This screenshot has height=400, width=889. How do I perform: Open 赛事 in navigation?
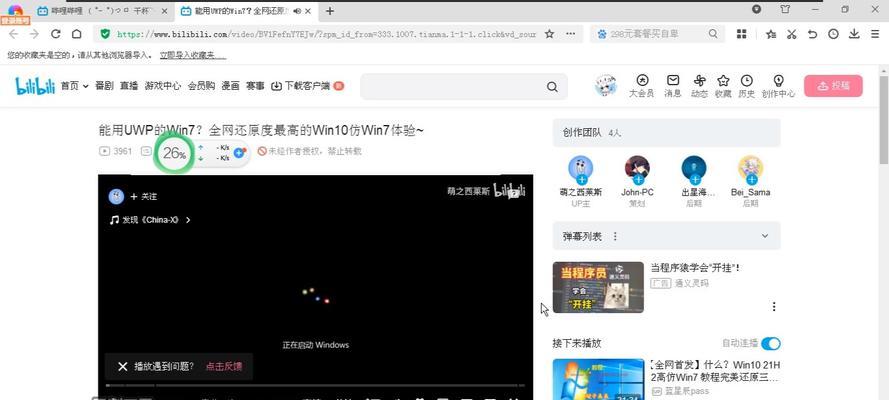[255, 86]
